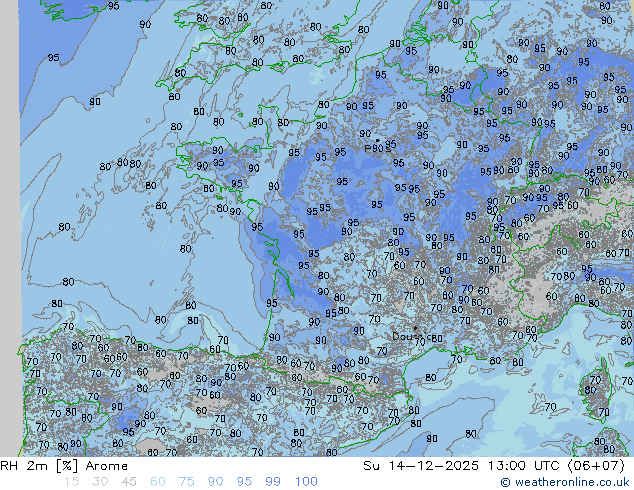Select legend value 100
Screen dimensions: 634x490
pyautogui.click(x=306, y=482)
